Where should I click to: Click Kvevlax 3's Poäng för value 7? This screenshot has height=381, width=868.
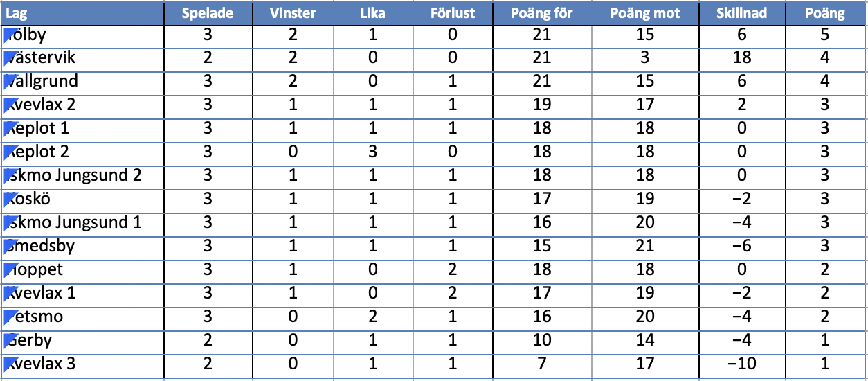click(x=542, y=364)
